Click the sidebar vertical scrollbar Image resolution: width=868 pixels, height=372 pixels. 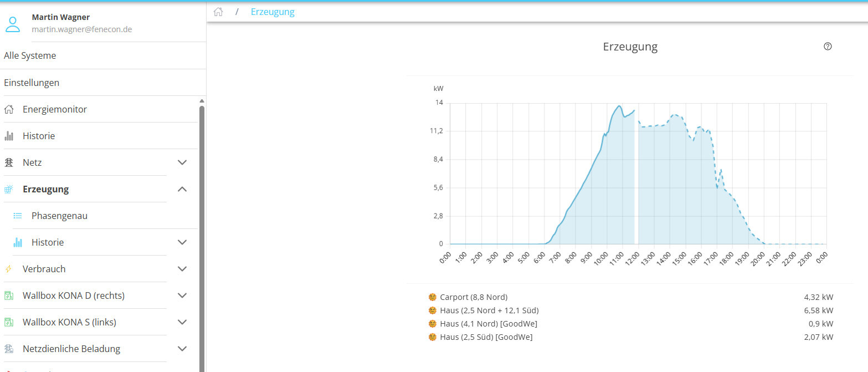click(x=202, y=238)
